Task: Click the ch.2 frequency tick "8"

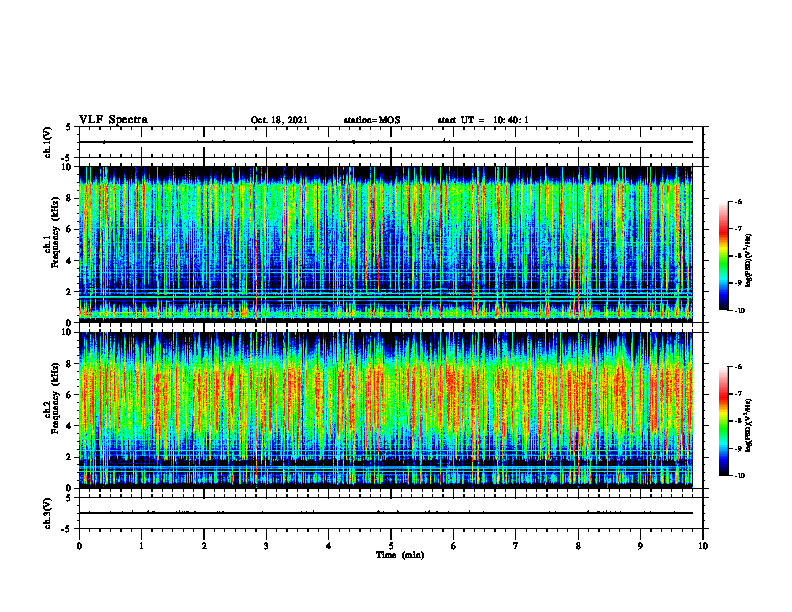Action: tap(70, 364)
